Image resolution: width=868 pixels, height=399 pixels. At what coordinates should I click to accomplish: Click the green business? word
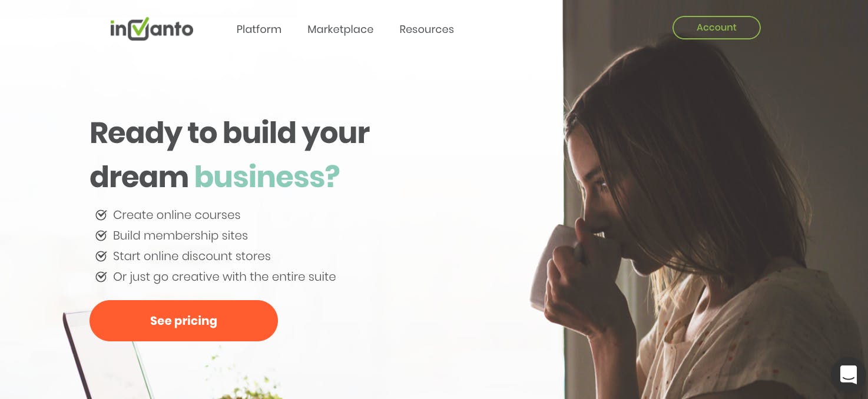pos(267,177)
